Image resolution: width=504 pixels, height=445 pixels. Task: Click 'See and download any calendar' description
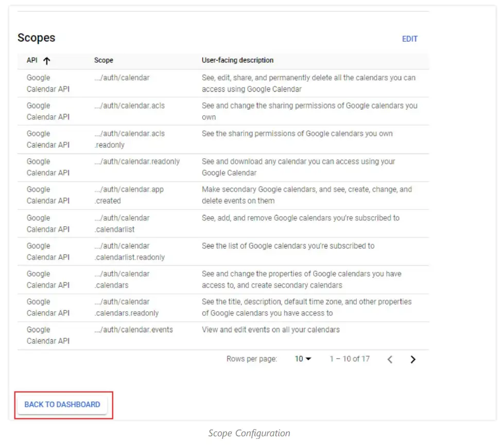coord(298,167)
